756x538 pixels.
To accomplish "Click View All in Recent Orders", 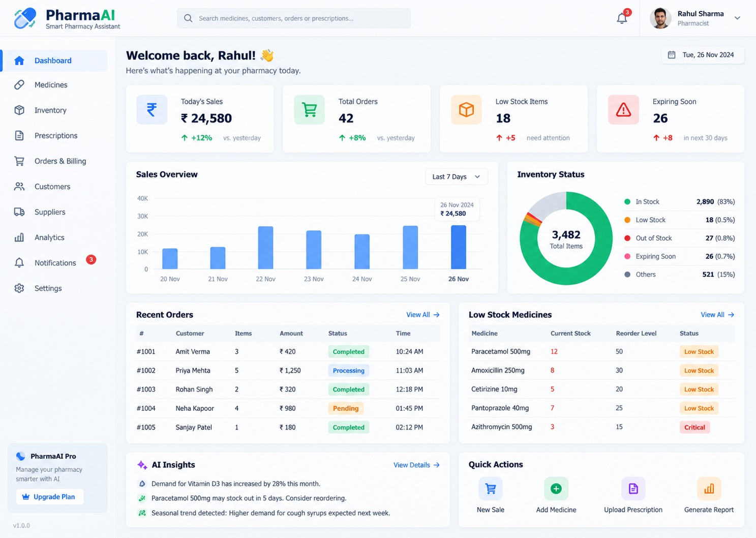I will click(423, 315).
